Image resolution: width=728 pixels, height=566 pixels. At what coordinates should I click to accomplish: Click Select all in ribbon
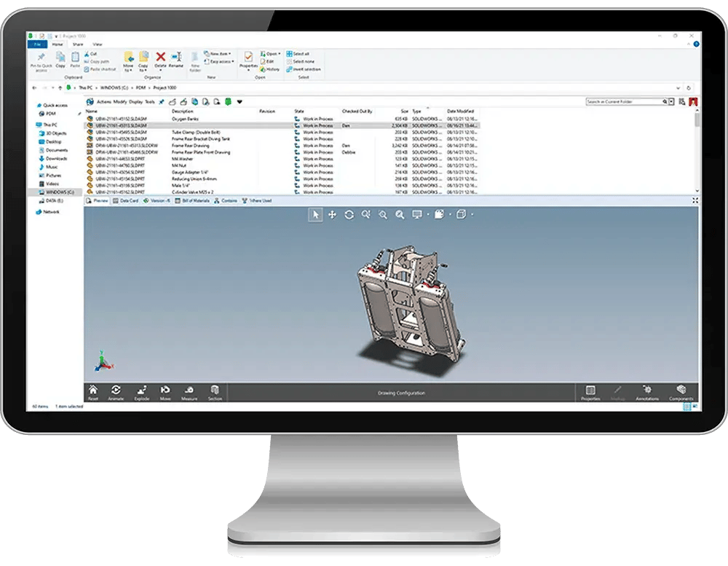click(x=298, y=53)
